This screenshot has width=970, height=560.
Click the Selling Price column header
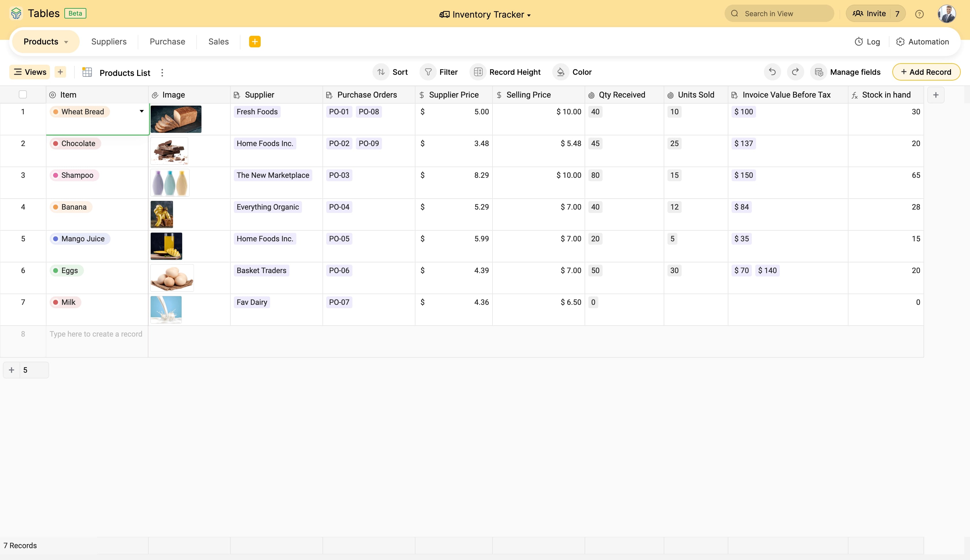pyautogui.click(x=538, y=95)
